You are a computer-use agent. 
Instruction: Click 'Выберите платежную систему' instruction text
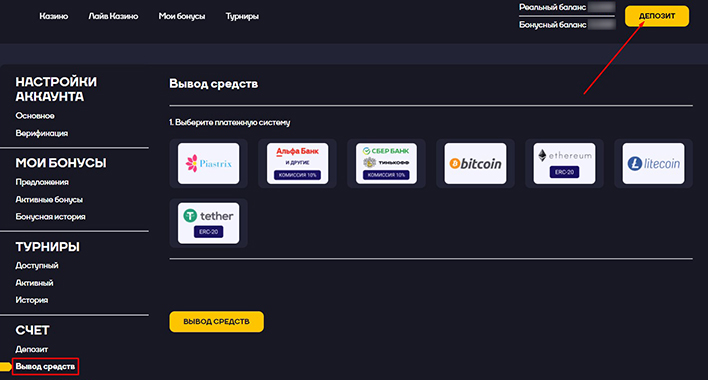point(230,122)
